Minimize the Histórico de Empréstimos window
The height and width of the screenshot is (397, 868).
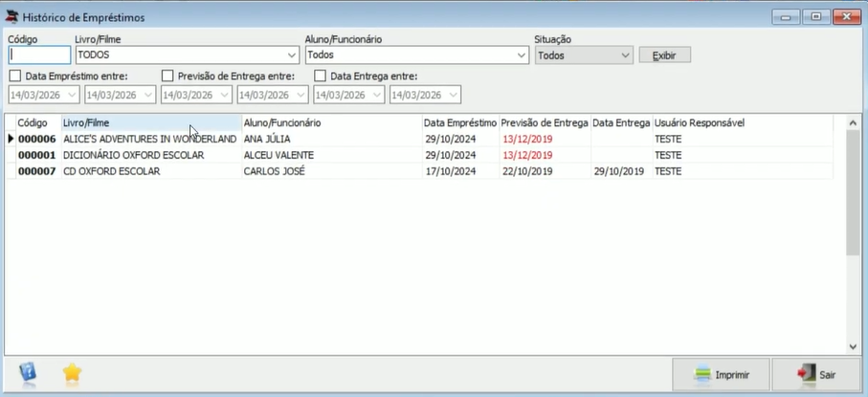[786, 17]
